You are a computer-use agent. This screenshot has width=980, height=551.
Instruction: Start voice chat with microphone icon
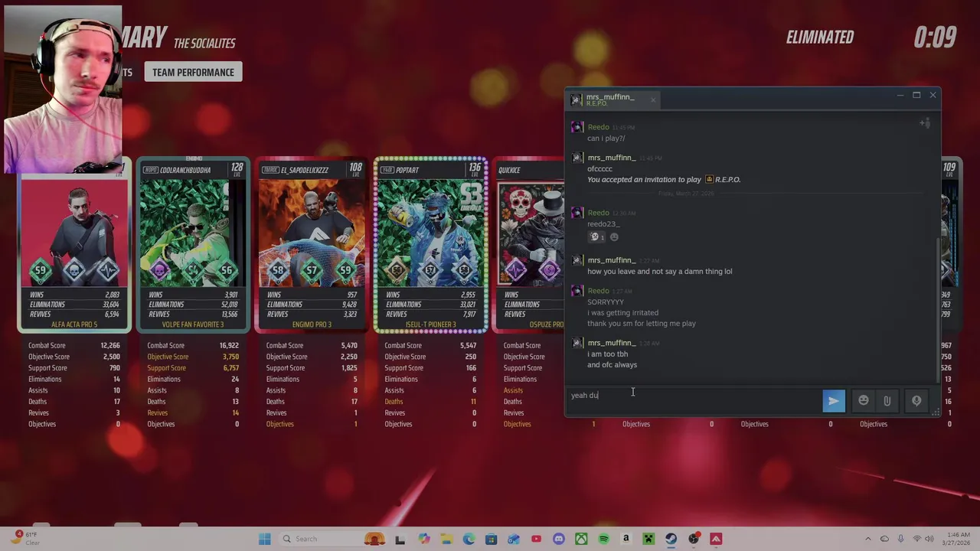pos(916,400)
